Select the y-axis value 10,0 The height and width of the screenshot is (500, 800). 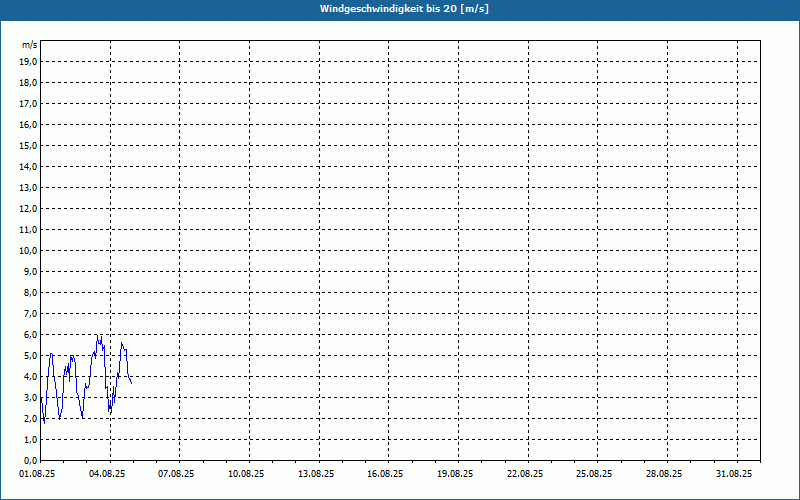click(28, 251)
